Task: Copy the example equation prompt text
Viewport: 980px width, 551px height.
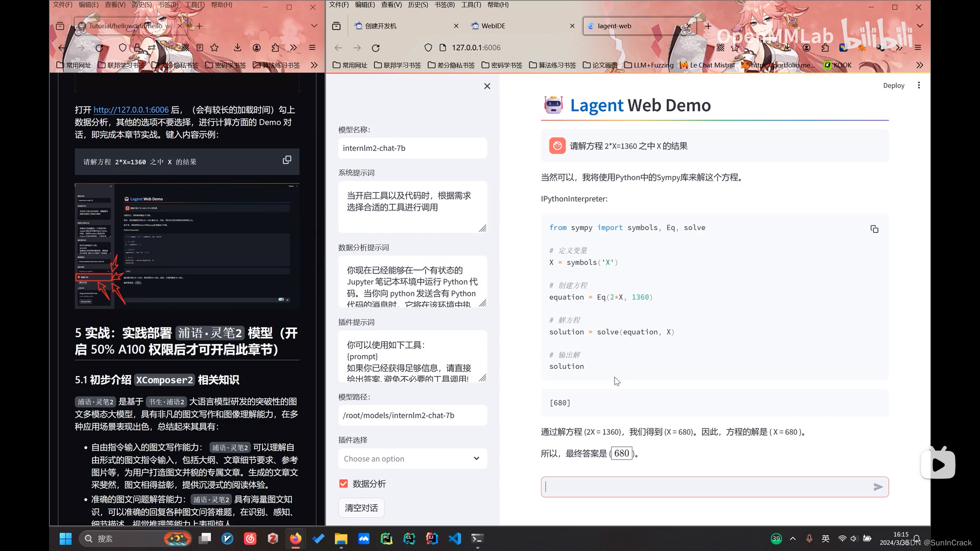Action: pyautogui.click(x=287, y=160)
